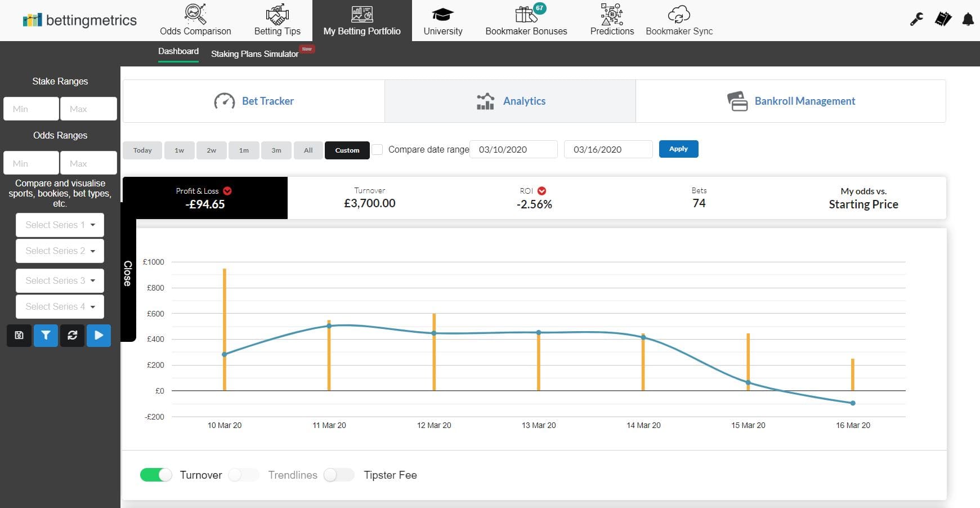980x508 pixels.
Task: Open the Bookmaker Sync cloud icon
Action: click(679, 15)
